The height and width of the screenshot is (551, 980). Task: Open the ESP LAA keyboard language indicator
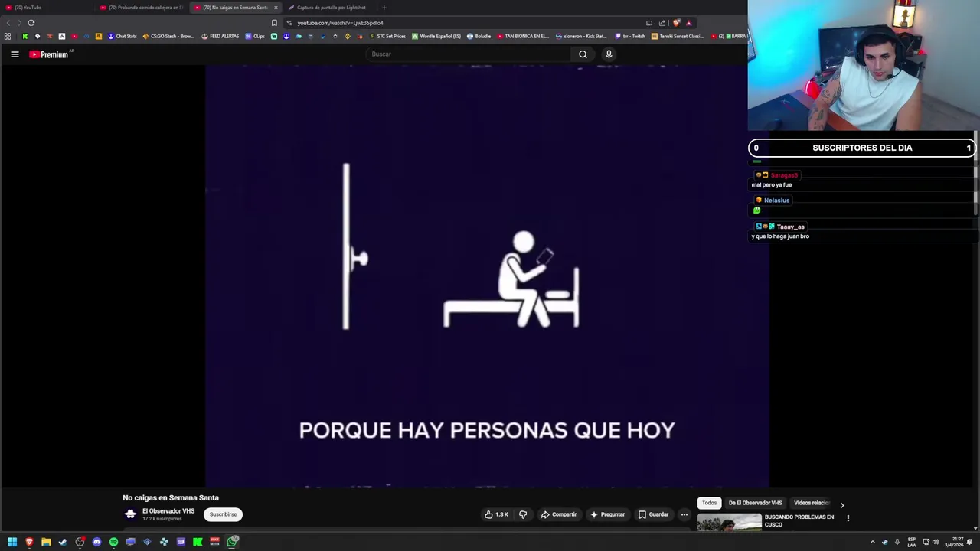(x=912, y=542)
